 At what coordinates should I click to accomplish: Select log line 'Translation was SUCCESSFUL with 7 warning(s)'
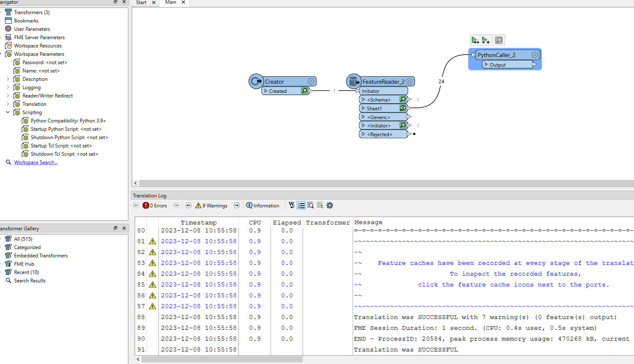pyautogui.click(x=485, y=317)
